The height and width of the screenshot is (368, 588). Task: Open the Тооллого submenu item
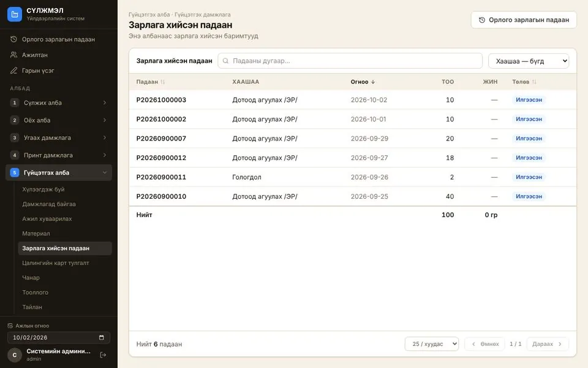(x=64, y=292)
